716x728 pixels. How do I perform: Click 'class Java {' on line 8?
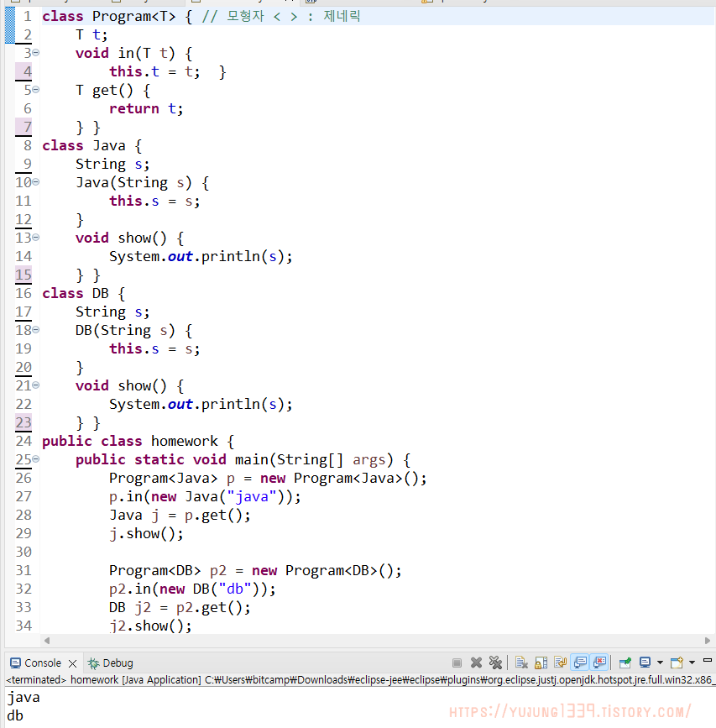point(91,146)
